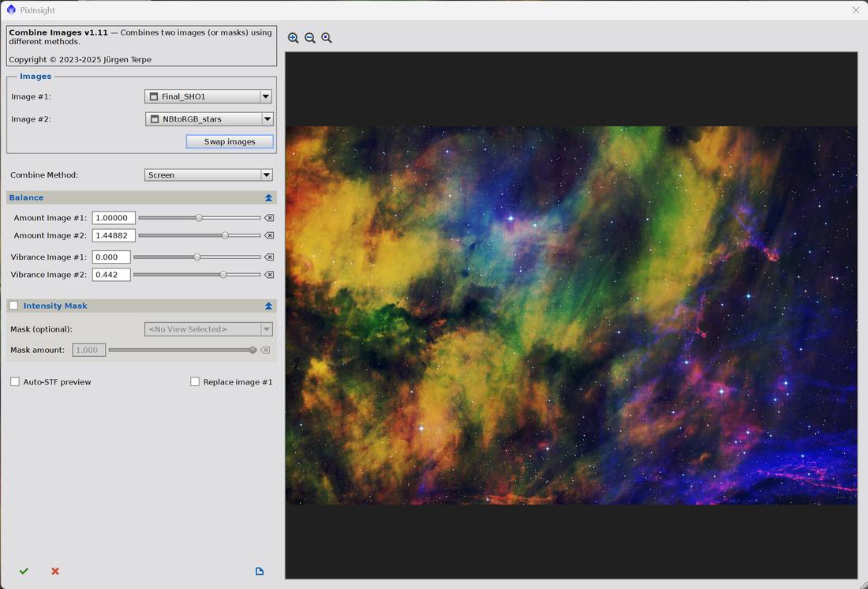Zoom out of the preview image
The image size is (868, 589).
point(310,38)
